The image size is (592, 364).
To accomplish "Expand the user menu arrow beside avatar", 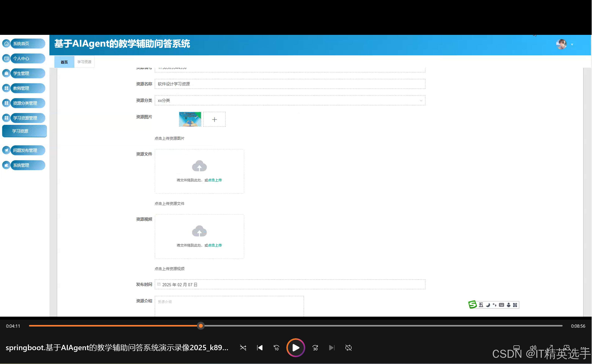I will [572, 45].
